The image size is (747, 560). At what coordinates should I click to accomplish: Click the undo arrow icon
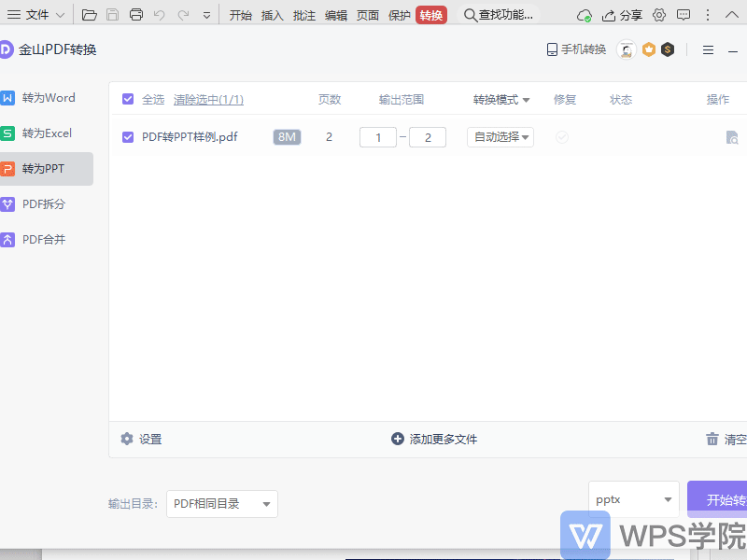click(159, 15)
